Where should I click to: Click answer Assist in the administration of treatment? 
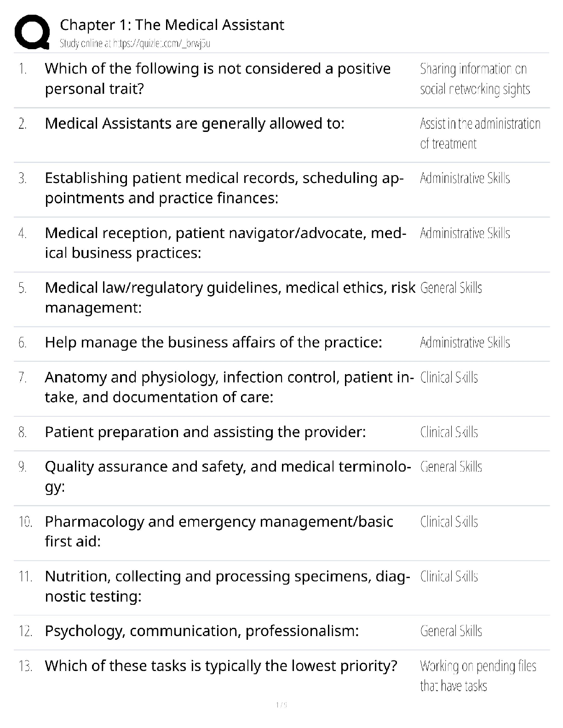[480, 134]
